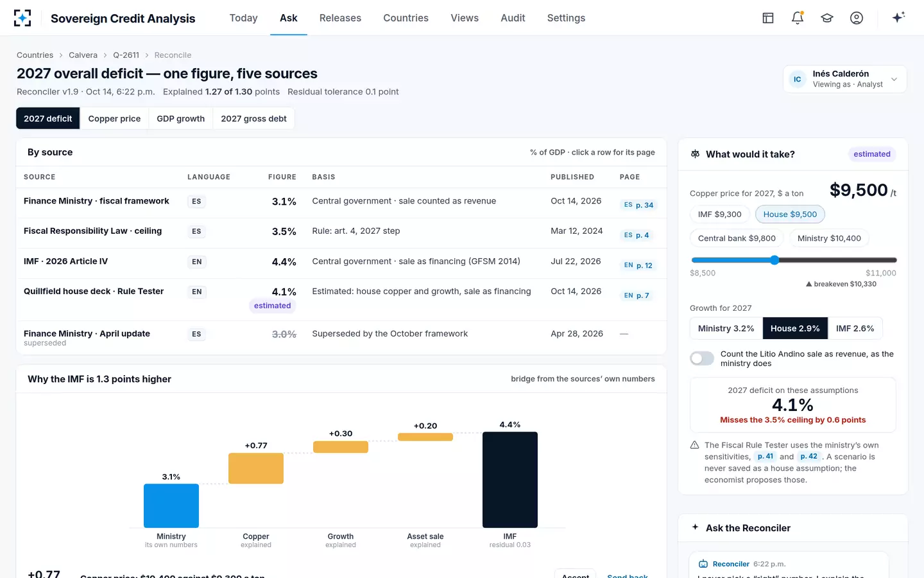Select IMF 2.6% growth option
The image size is (924, 578).
click(855, 328)
